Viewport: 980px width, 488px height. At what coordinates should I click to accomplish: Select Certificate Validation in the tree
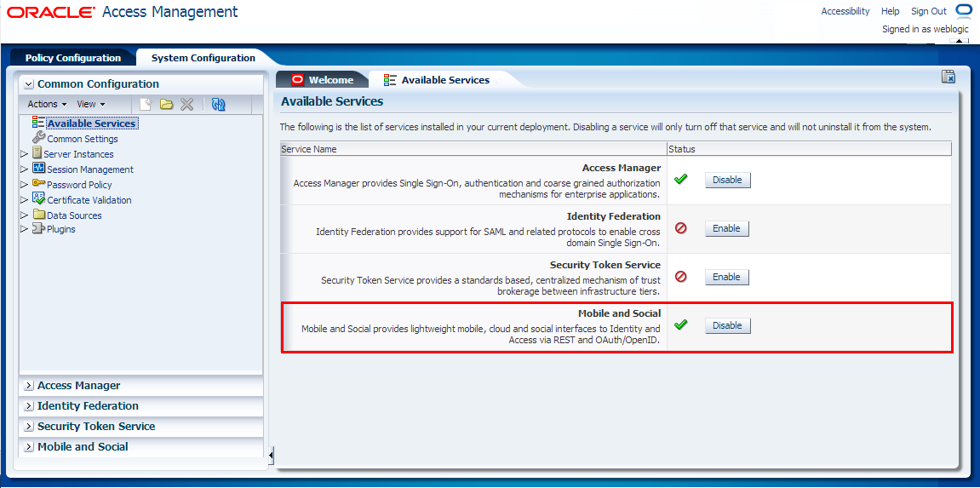[x=89, y=200]
